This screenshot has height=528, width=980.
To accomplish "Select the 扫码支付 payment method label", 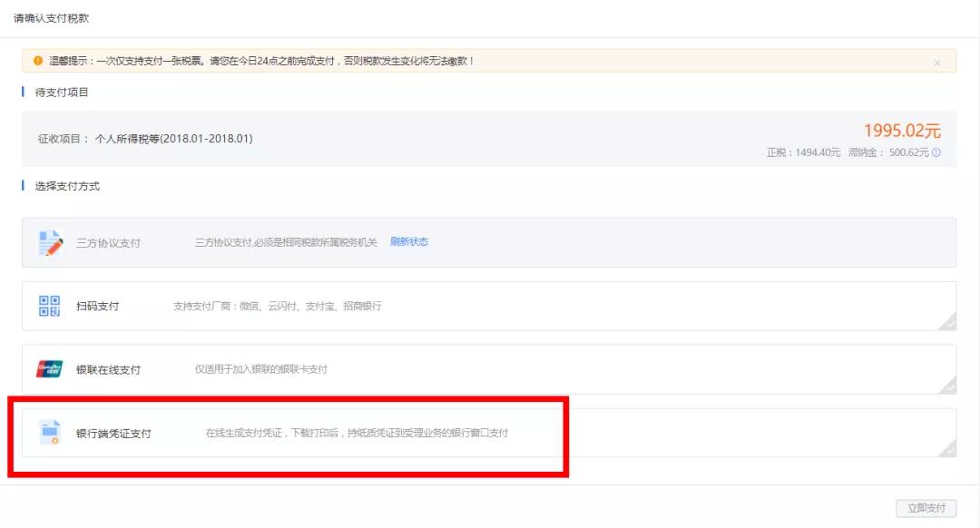I will 97,306.
